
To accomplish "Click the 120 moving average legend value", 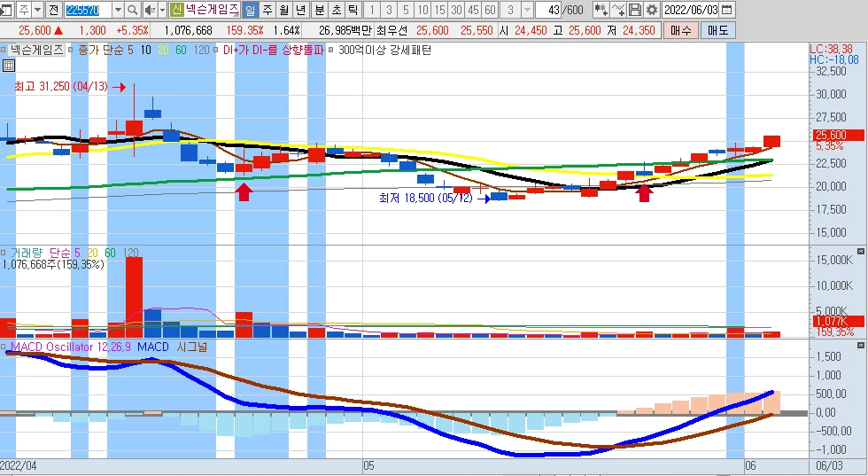I will 202,50.
